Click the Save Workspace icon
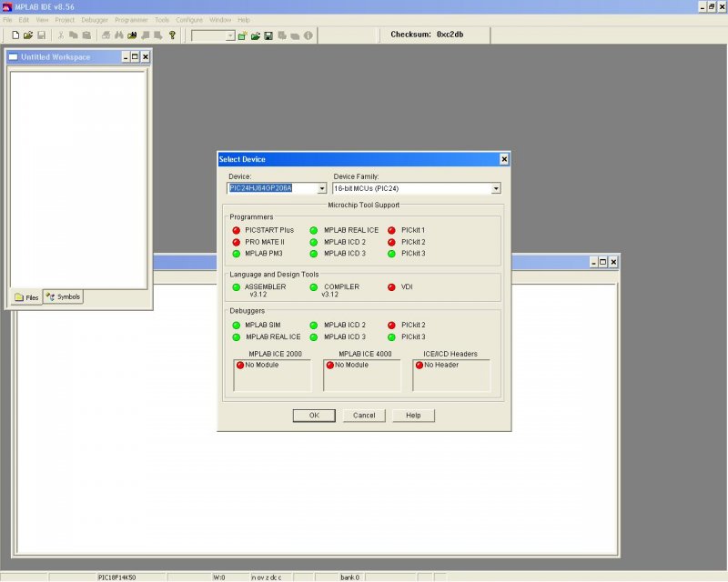 pos(268,35)
